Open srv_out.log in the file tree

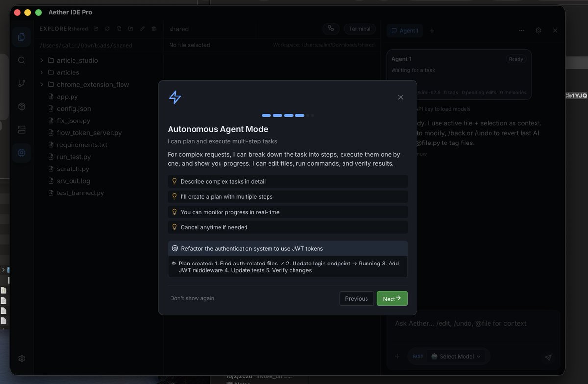point(73,181)
